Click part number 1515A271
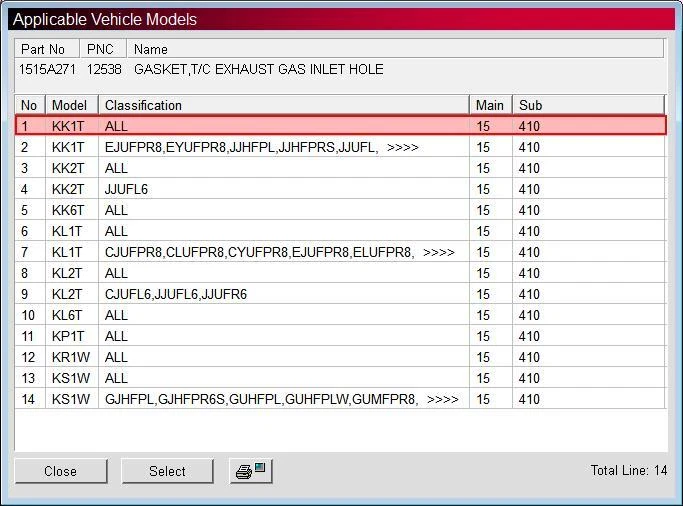The height and width of the screenshot is (506, 683). 47,69
